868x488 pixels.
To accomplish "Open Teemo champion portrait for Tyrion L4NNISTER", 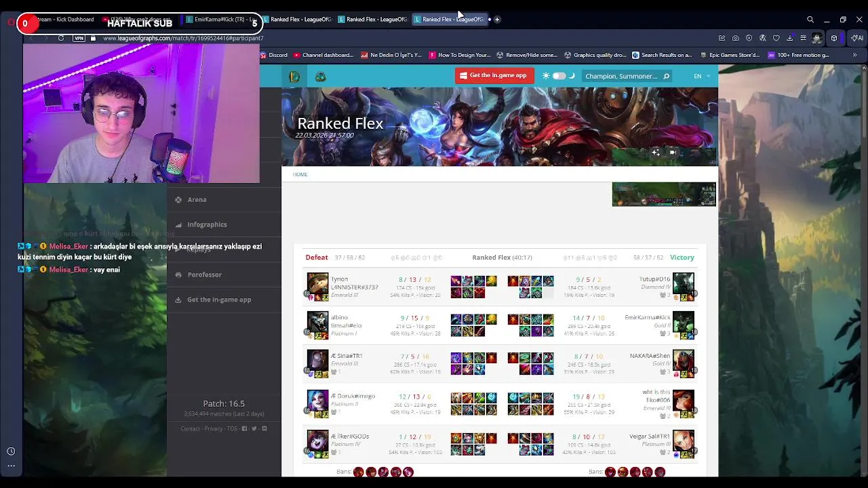I will (x=317, y=285).
